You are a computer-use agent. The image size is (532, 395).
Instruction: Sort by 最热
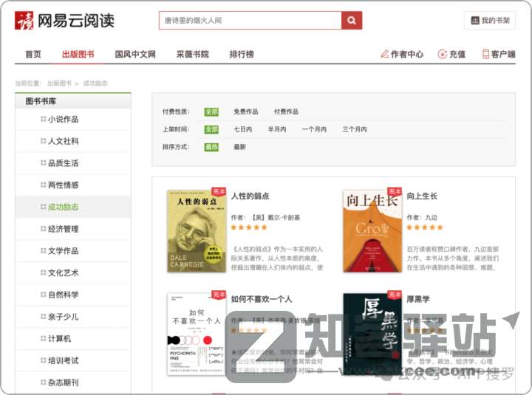click(x=211, y=147)
